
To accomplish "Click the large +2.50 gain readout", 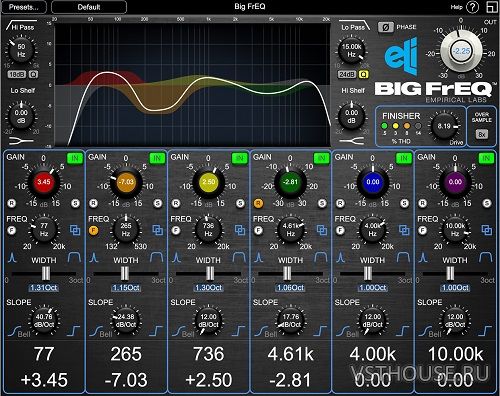I will 208,380.
